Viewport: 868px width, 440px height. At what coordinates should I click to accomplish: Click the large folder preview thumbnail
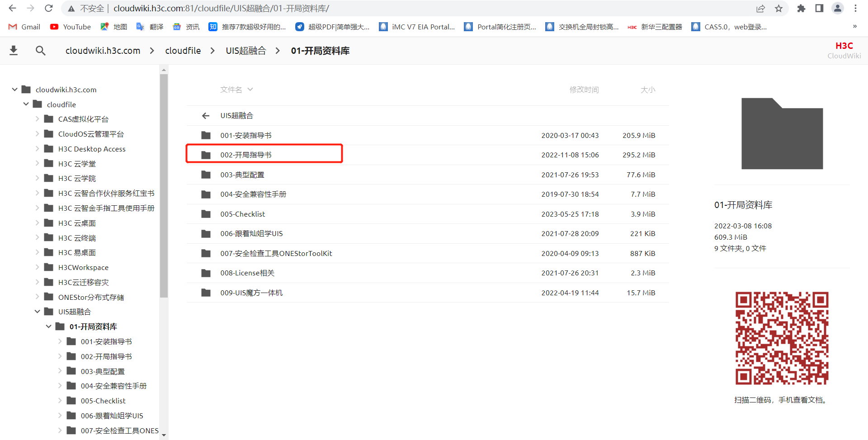pyautogui.click(x=782, y=133)
